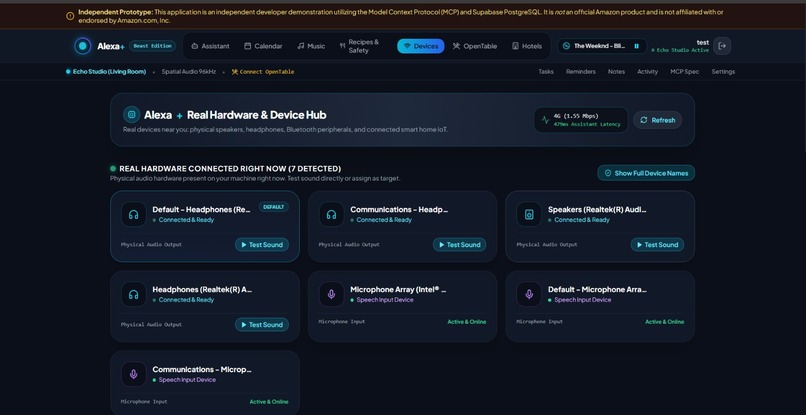Screen dimensions: 806x415
Task: Test Sound on Default Headphones card
Action: 262,245
